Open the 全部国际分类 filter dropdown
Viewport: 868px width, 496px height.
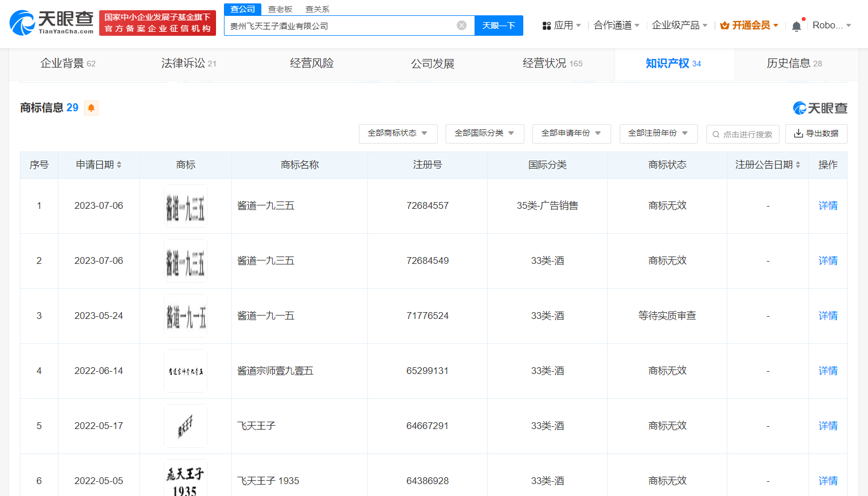pyautogui.click(x=485, y=134)
